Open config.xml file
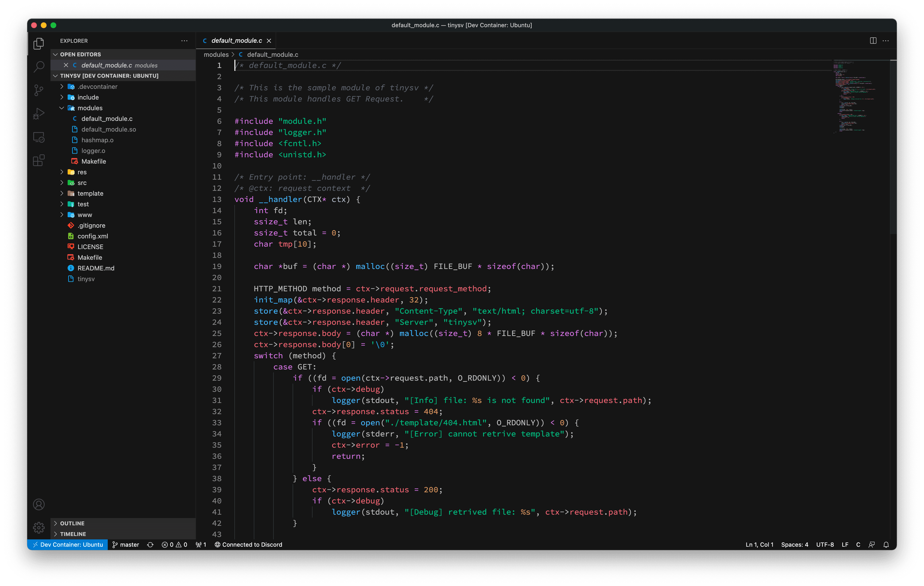The width and height of the screenshot is (924, 586). pos(123,236)
